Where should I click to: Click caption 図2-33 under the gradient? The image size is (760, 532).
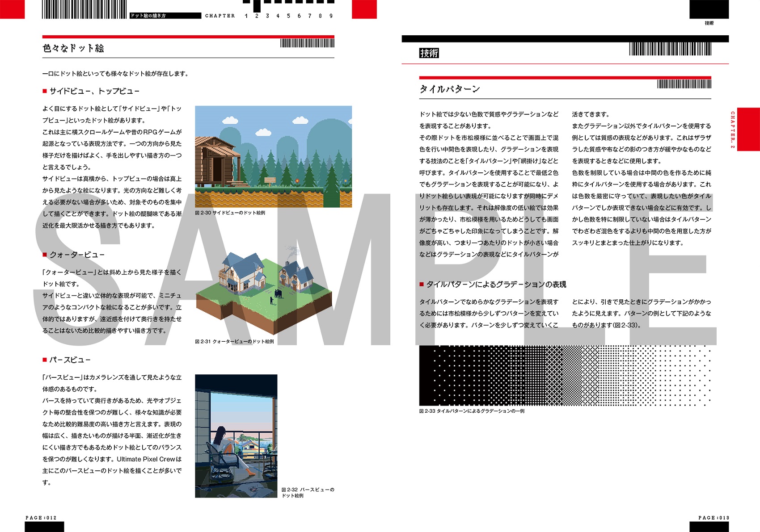pos(472,411)
